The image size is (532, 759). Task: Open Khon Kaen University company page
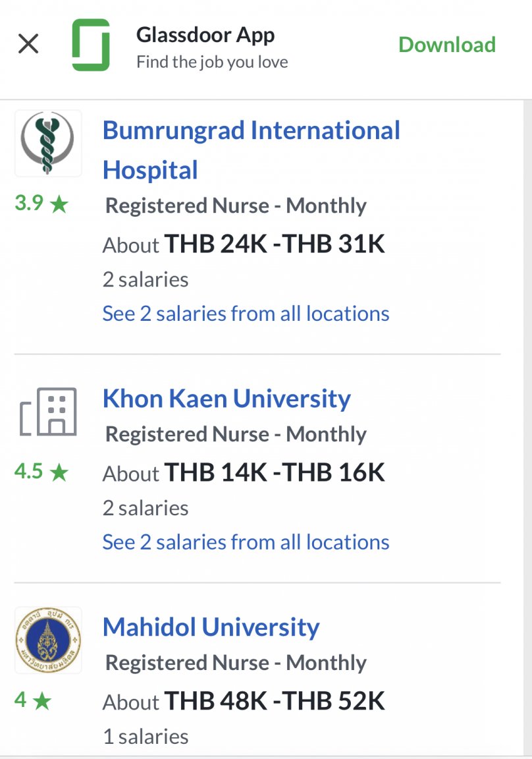tap(226, 399)
